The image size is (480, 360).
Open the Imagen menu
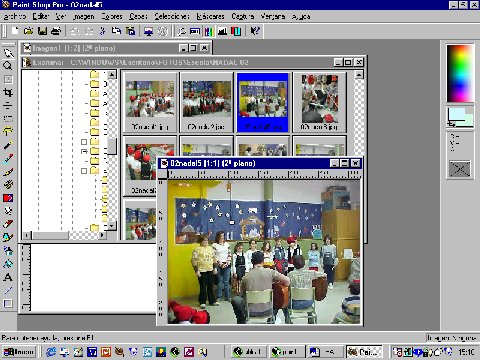[x=83, y=16]
